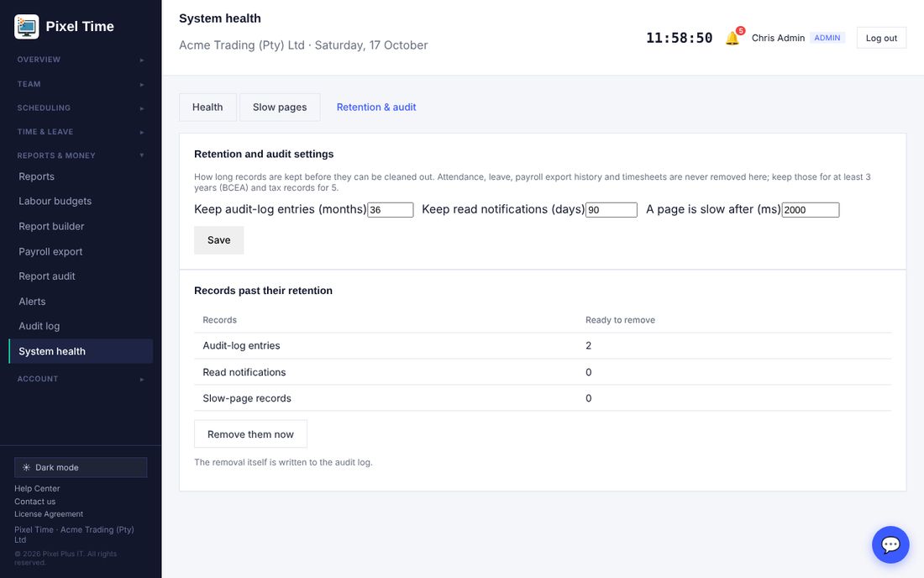The height and width of the screenshot is (578, 924).
Task: Open the Report builder page
Action: pos(81,226)
